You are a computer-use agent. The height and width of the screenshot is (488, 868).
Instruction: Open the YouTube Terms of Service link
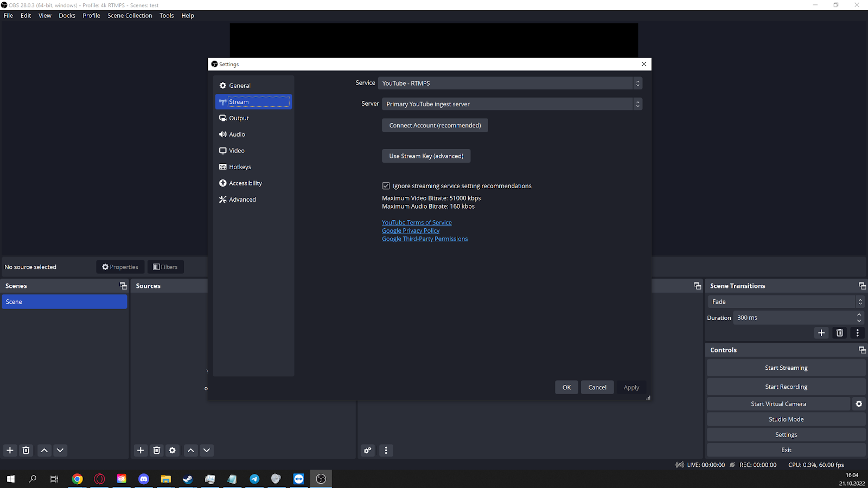click(417, 222)
